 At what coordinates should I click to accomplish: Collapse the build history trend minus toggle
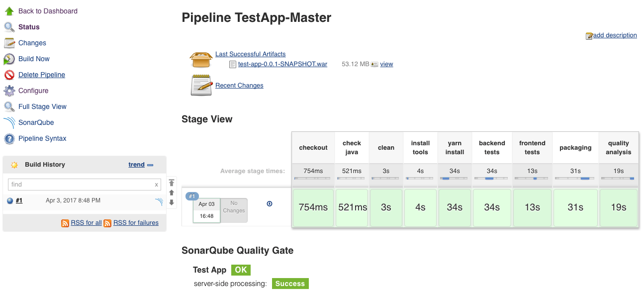pyautogui.click(x=150, y=165)
